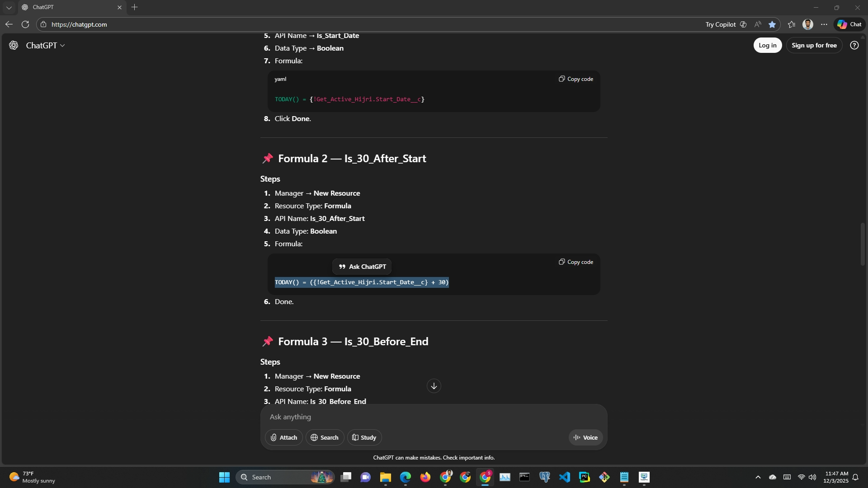Open browser settings and more menu
Viewport: 868px width, 488px height.
coord(824,24)
